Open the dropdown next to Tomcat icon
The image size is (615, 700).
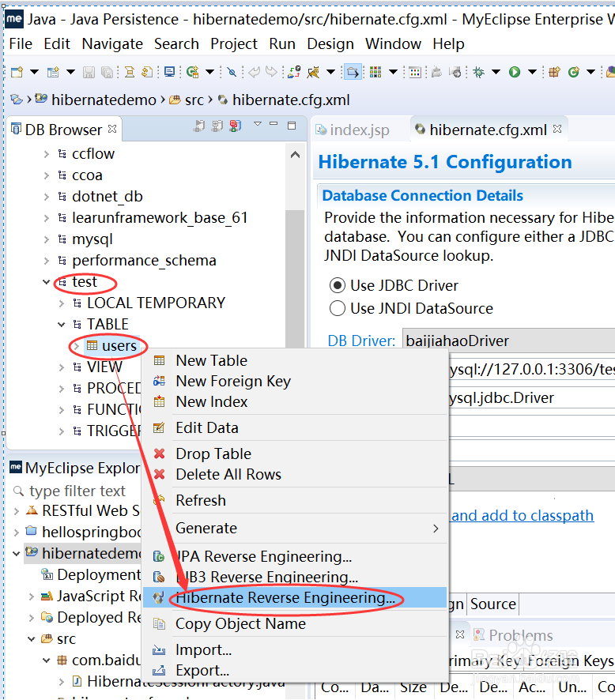coord(331,72)
